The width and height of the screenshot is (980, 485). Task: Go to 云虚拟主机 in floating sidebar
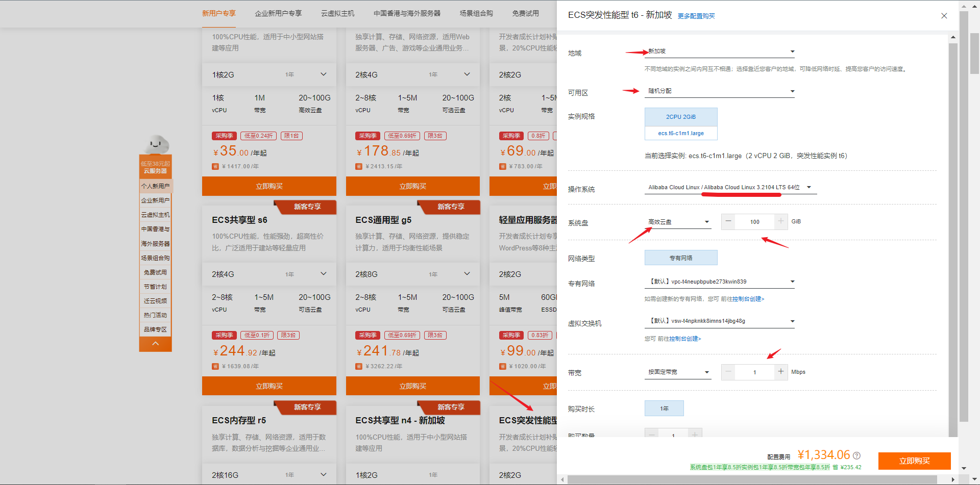[155, 215]
